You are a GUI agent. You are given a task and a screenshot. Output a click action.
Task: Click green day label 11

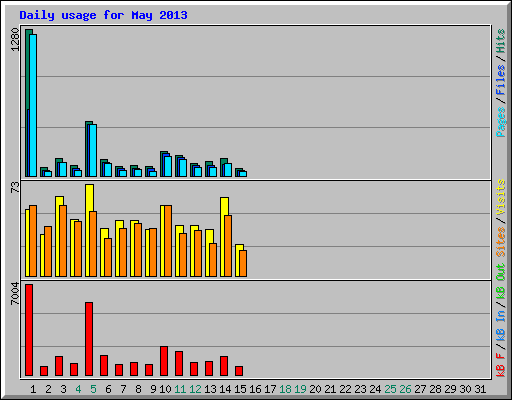point(180,389)
